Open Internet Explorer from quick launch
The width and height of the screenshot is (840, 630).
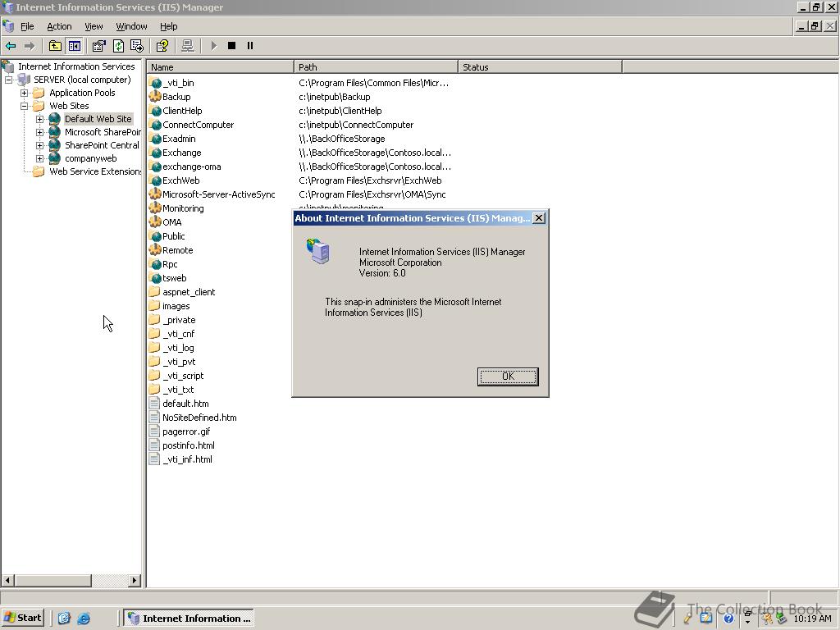coord(84,619)
